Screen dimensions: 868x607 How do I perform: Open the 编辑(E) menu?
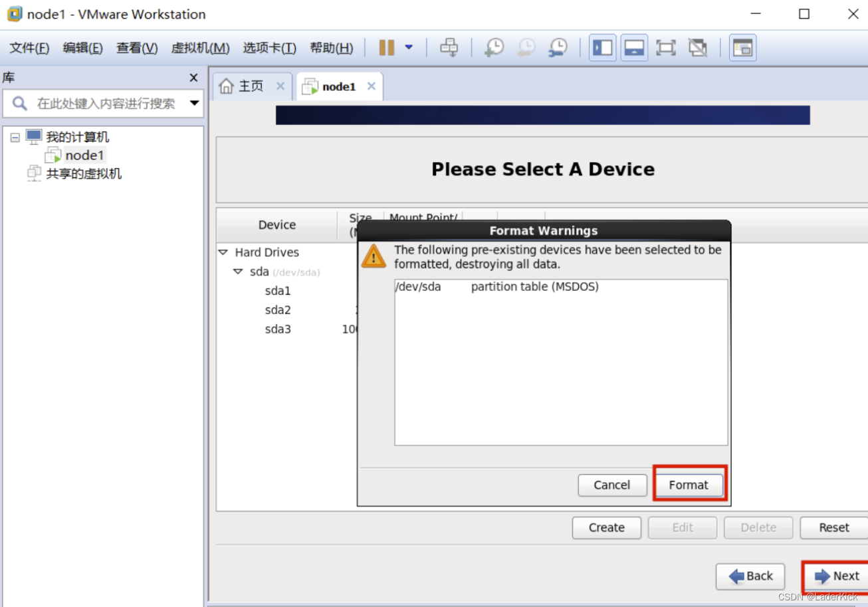(x=83, y=48)
